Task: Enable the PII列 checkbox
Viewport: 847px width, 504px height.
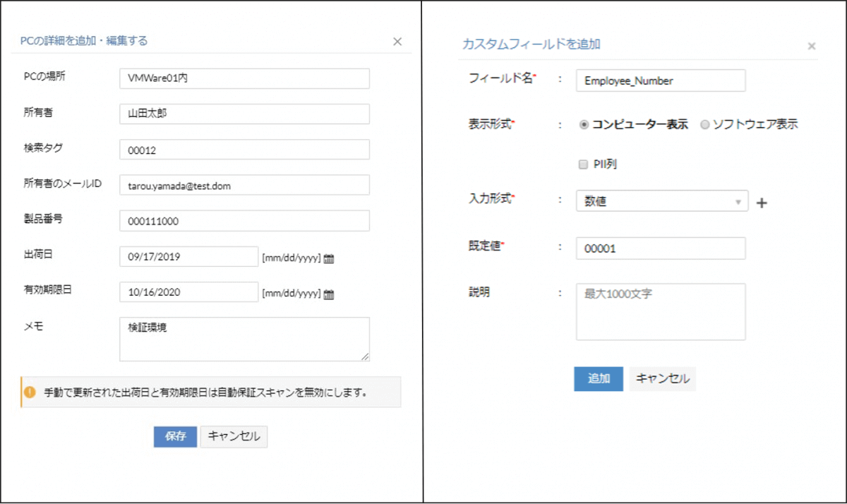Action: point(583,164)
